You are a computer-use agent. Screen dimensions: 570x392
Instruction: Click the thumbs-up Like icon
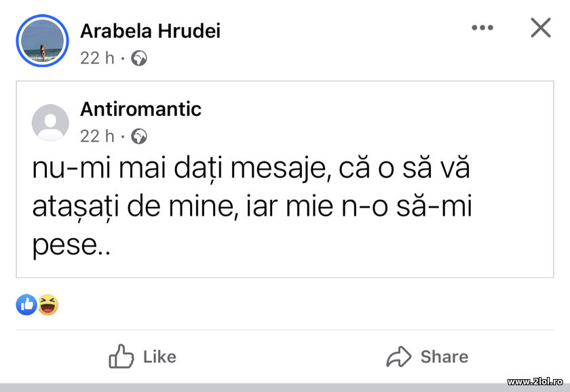tap(121, 356)
